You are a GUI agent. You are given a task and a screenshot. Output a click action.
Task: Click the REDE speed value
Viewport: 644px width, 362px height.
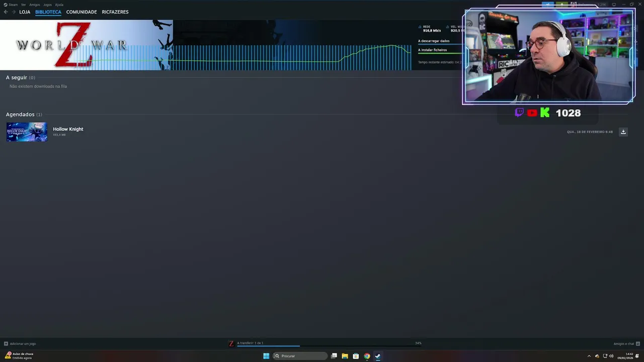432,31
